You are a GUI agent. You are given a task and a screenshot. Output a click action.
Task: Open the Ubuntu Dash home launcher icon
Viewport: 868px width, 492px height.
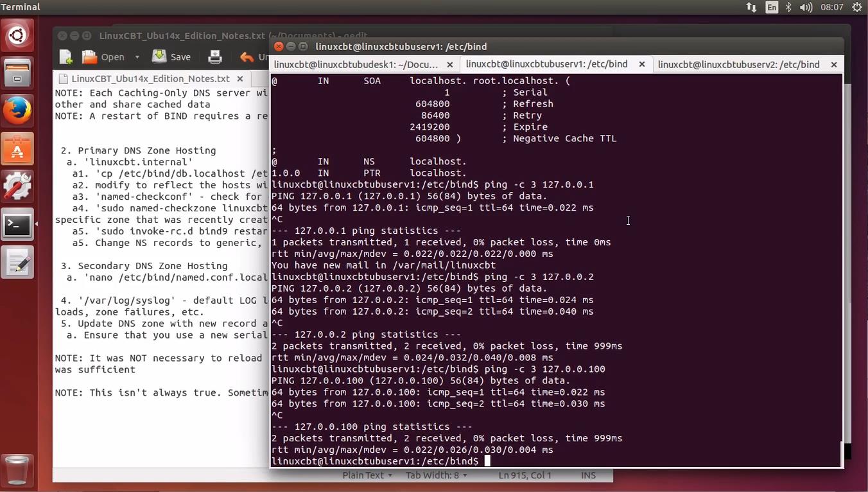pos(17,35)
